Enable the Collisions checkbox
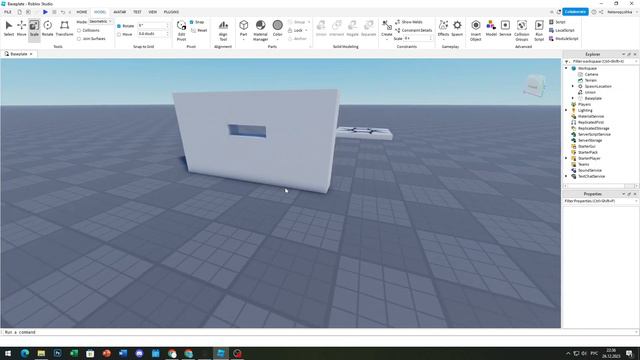The width and height of the screenshot is (640, 360). point(79,30)
